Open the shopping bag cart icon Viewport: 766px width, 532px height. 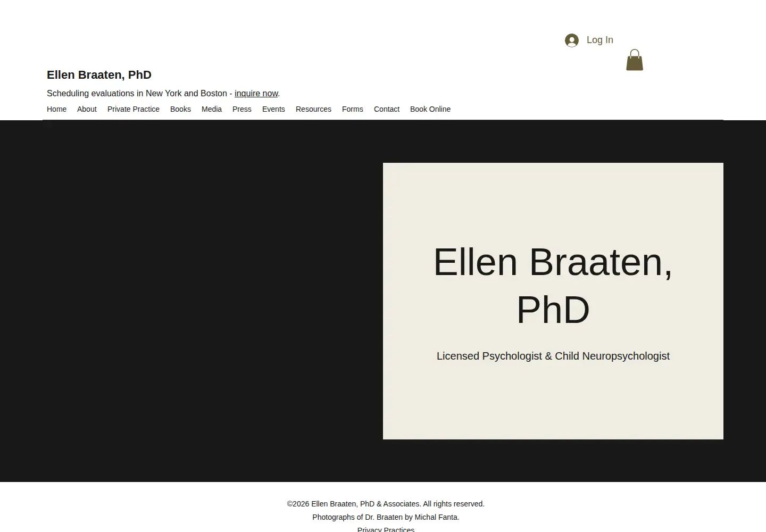635,60
